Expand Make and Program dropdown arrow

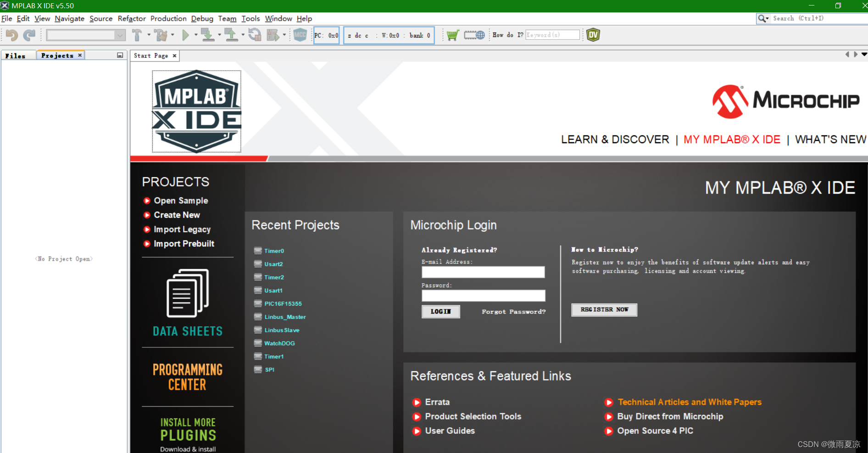219,35
